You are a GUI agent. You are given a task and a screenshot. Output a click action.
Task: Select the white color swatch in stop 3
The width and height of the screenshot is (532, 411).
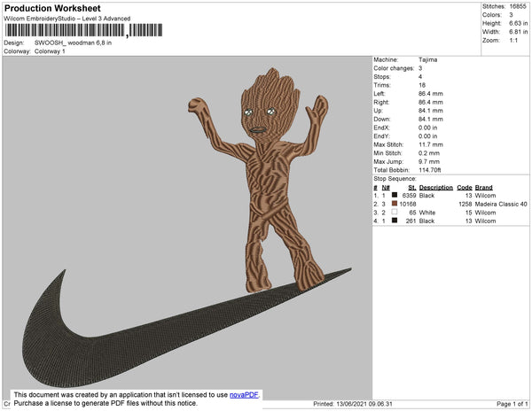click(x=395, y=212)
